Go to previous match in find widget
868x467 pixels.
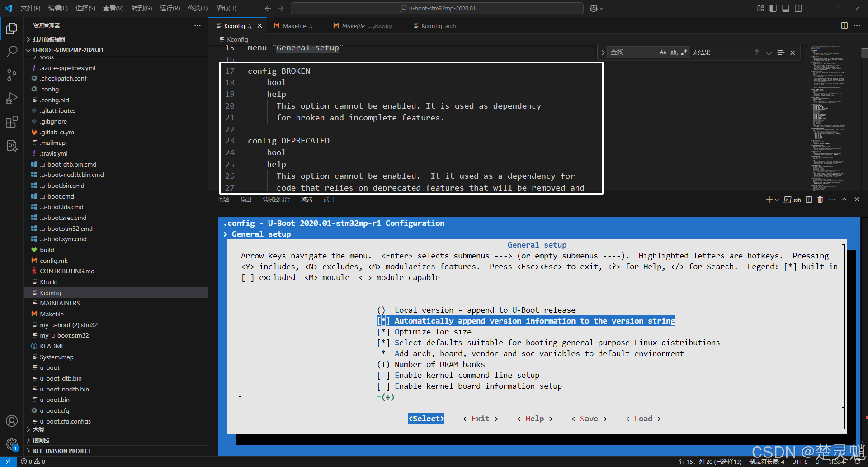[x=757, y=52]
